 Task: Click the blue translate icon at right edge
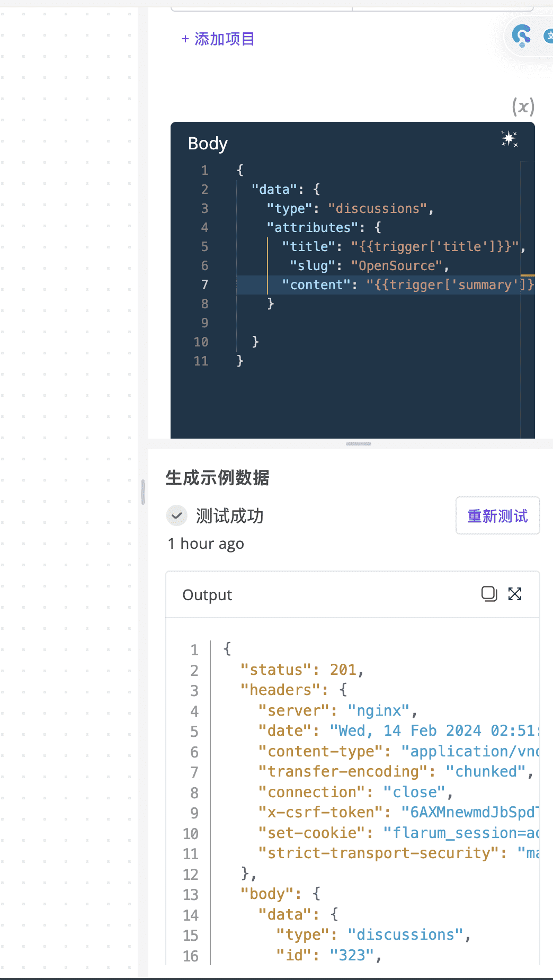(x=548, y=36)
